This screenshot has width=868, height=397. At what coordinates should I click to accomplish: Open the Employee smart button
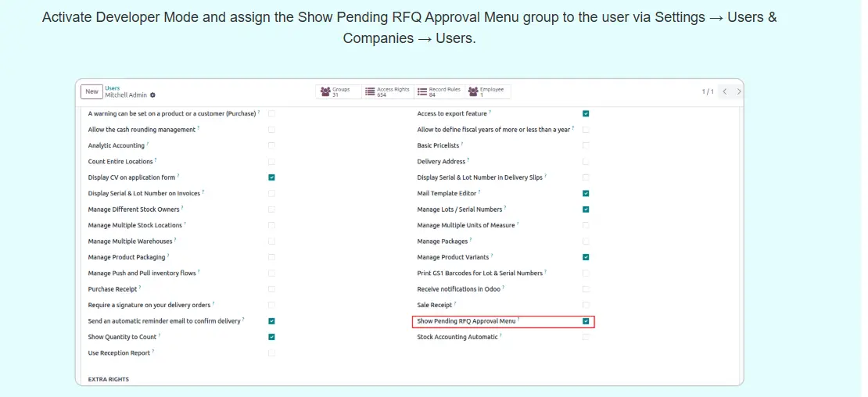(x=487, y=91)
